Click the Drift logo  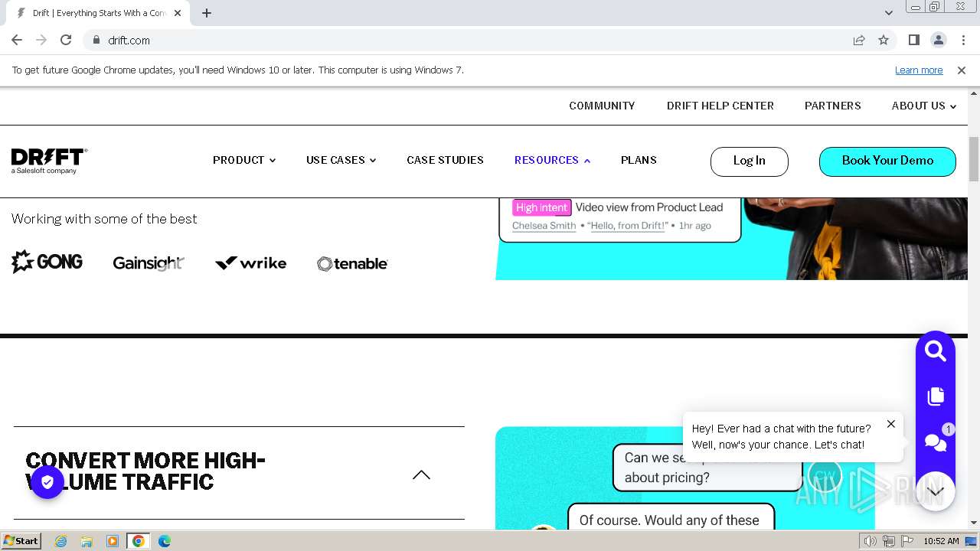49,161
